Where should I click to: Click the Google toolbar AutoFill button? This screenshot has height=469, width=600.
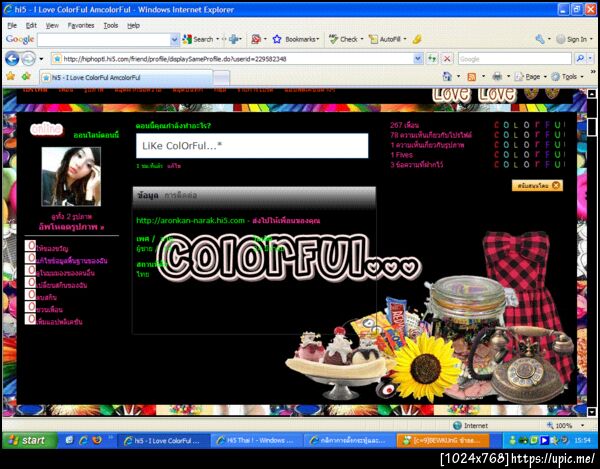[x=385, y=39]
